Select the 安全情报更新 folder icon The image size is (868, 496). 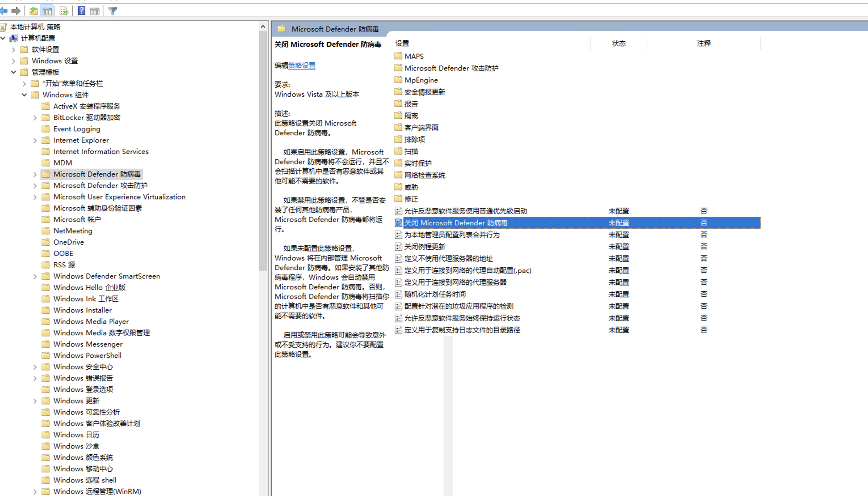coord(398,91)
